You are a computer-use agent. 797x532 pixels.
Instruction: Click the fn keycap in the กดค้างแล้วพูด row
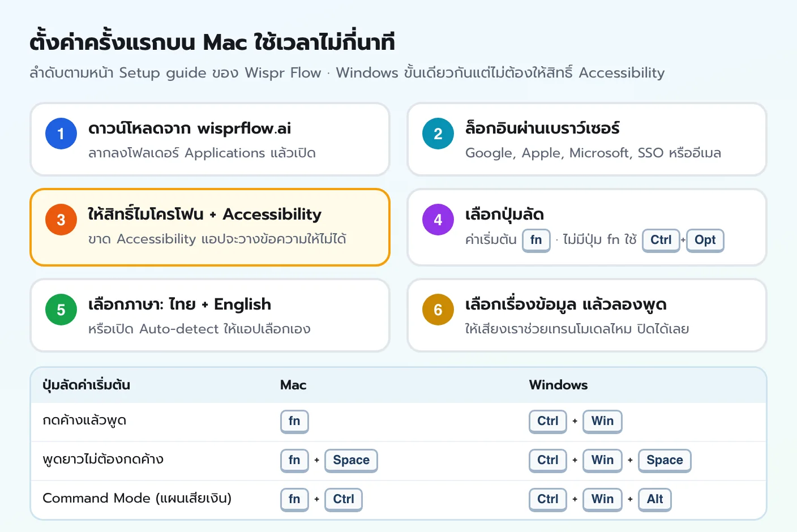[294, 421]
